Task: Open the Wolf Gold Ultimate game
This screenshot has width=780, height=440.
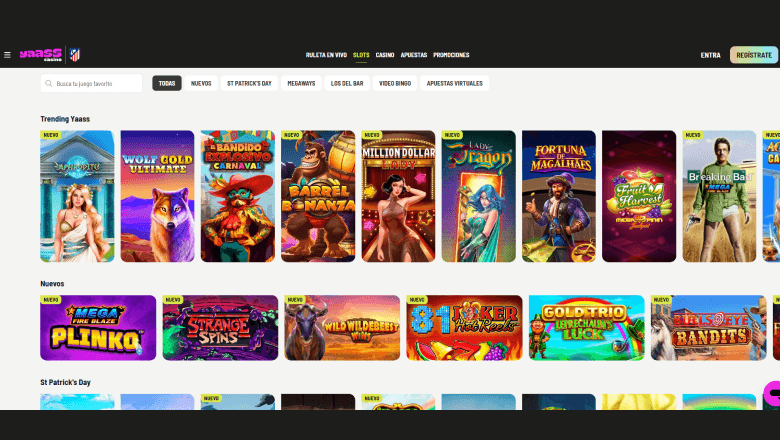Action: [x=157, y=196]
